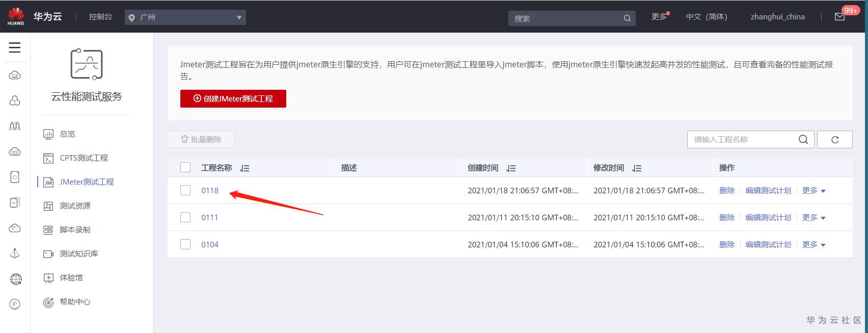
Task: Sort by 创建时间 sort icon
Action: [x=511, y=168]
